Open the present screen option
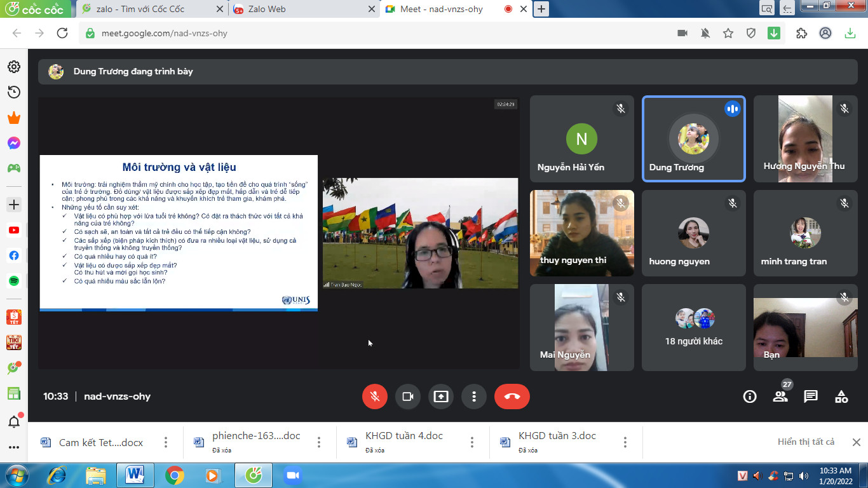Image resolution: width=868 pixels, height=488 pixels. click(441, 396)
